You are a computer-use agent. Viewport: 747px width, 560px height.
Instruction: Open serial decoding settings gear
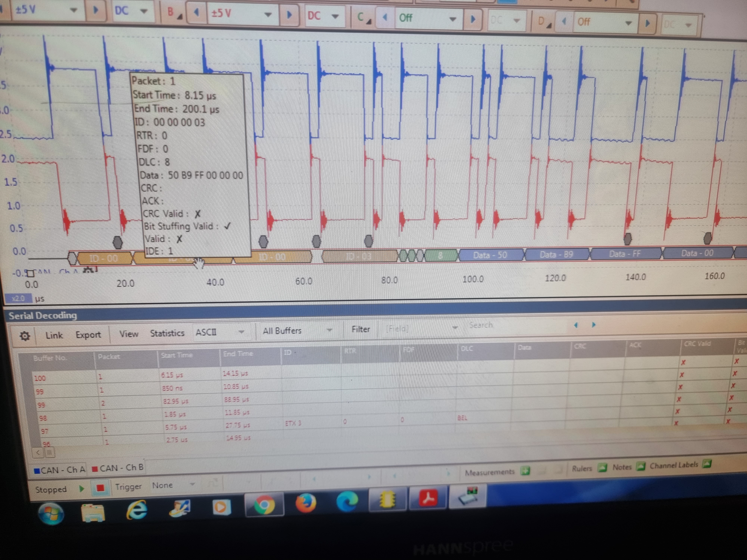[x=25, y=336]
